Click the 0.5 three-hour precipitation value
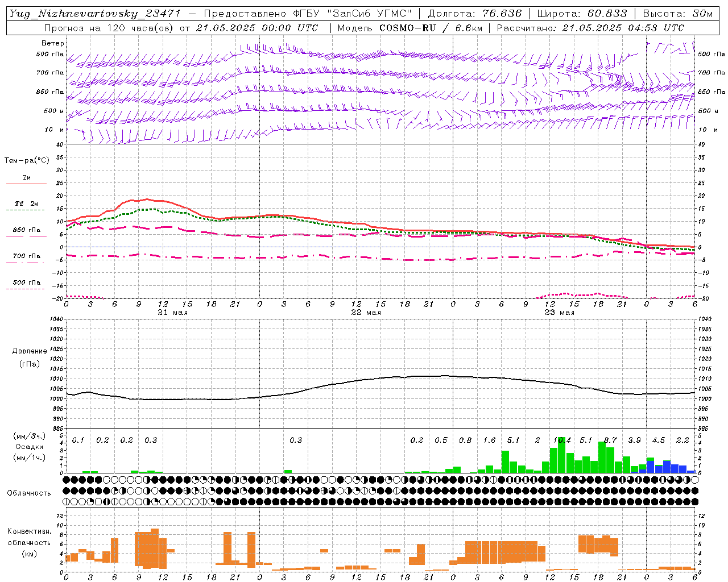728x582 pixels. [441, 440]
